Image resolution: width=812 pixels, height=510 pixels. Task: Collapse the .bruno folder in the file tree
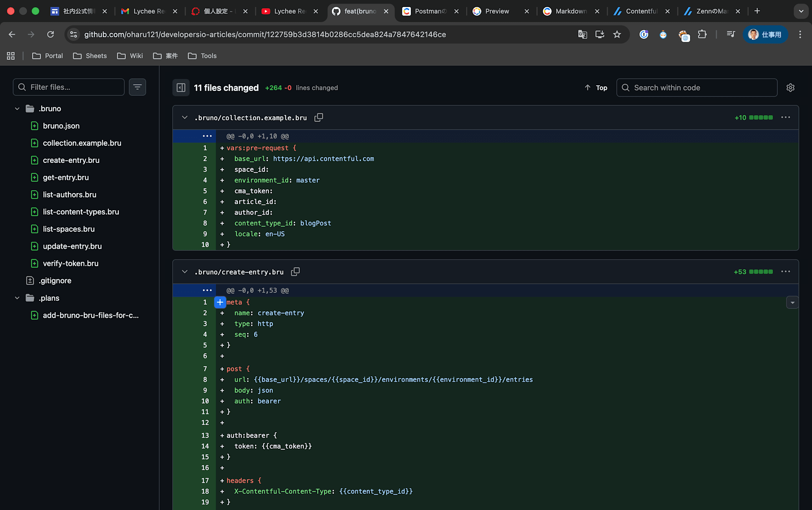(17, 109)
